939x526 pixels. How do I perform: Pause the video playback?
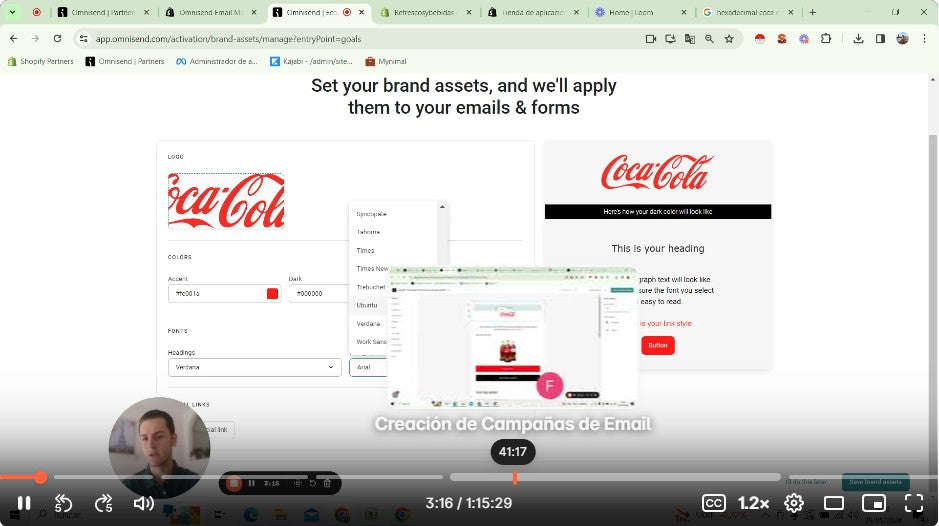click(24, 503)
